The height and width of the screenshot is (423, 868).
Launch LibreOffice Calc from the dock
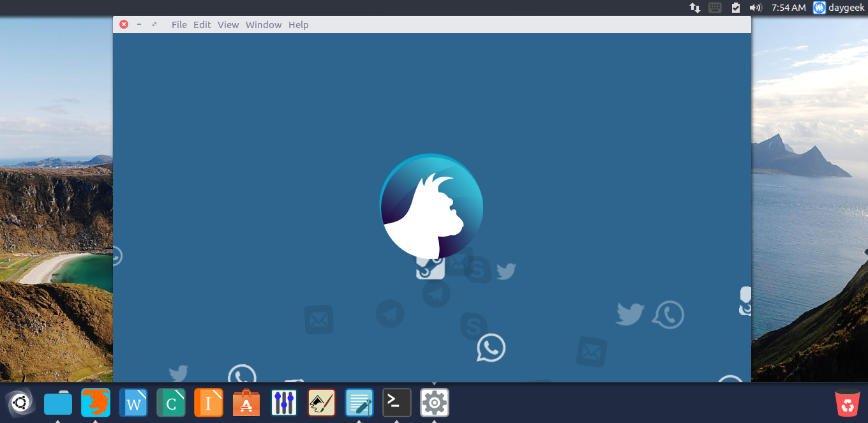tap(171, 403)
